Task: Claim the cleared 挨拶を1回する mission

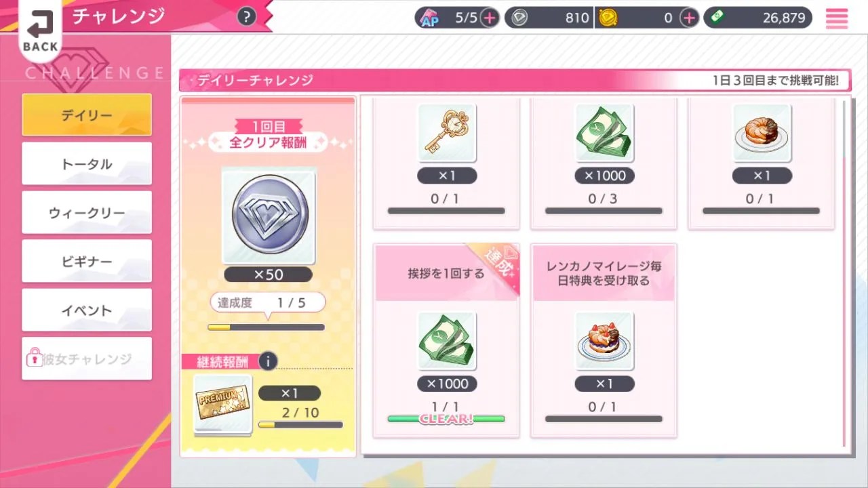Action: (446, 340)
